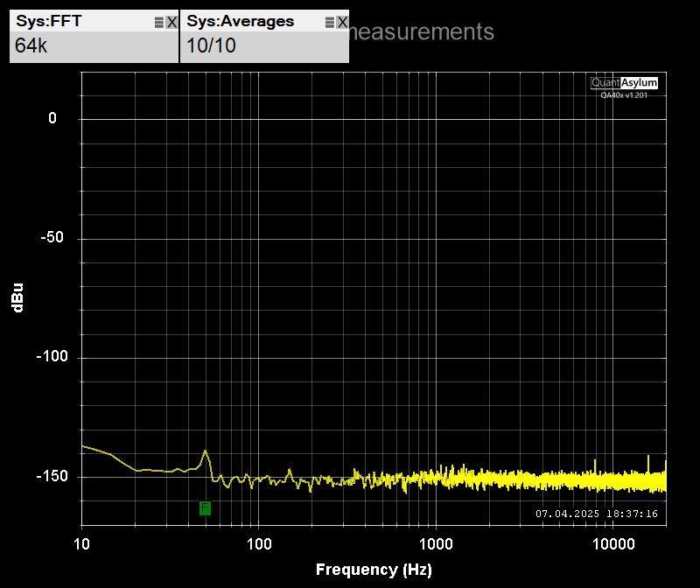
Task: Click the QuantAsylum logo in graph
Action: (x=624, y=83)
